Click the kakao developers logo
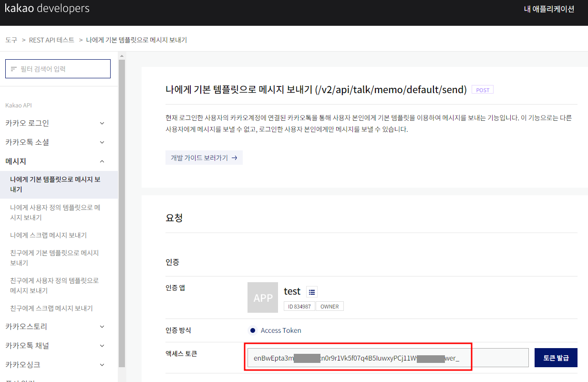Screen dimensions: 588x382 pyautogui.click(x=47, y=8)
